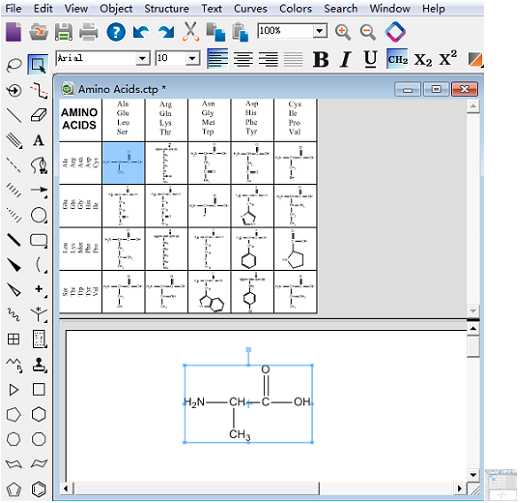Open the Colors menu
This screenshot has width=520, height=503.
tap(295, 8)
